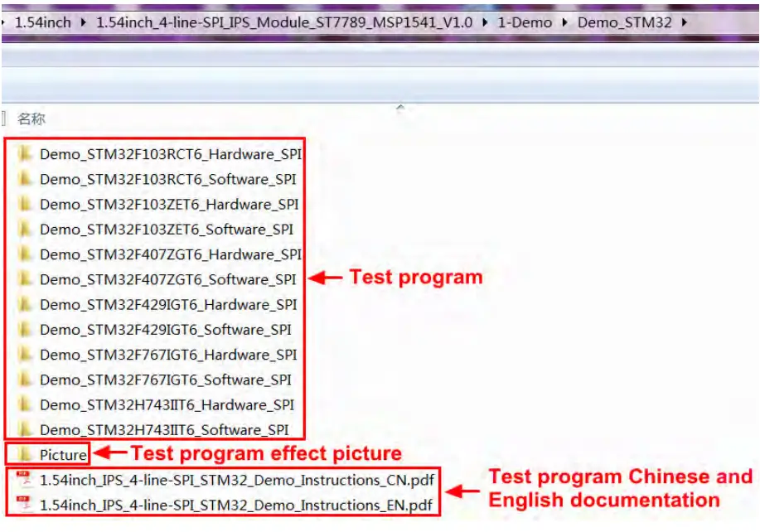The width and height of the screenshot is (760, 532).
Task: Navigate to 1.54inch in address bar
Action: [42, 22]
